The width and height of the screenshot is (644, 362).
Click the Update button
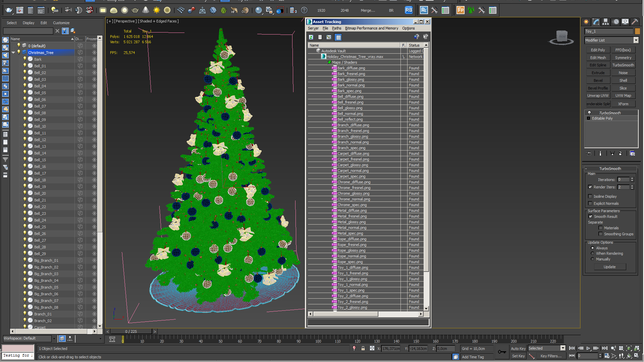[x=609, y=267]
